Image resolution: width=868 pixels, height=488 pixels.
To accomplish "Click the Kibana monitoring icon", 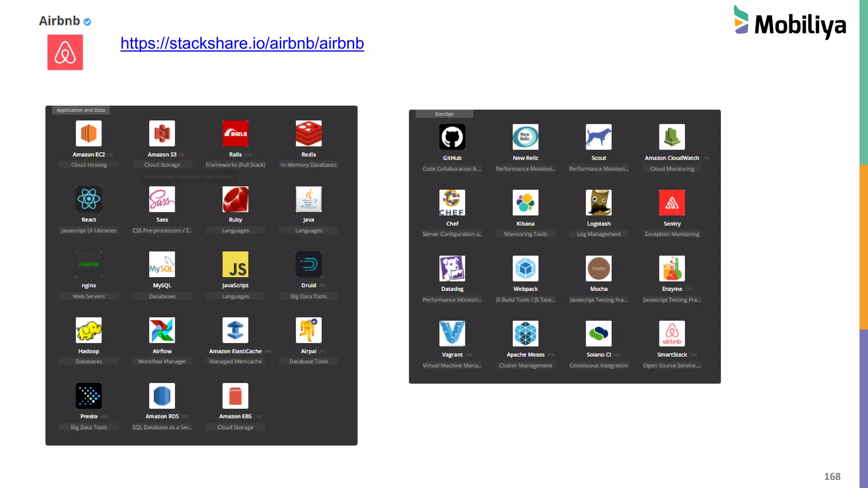I will 526,202.
